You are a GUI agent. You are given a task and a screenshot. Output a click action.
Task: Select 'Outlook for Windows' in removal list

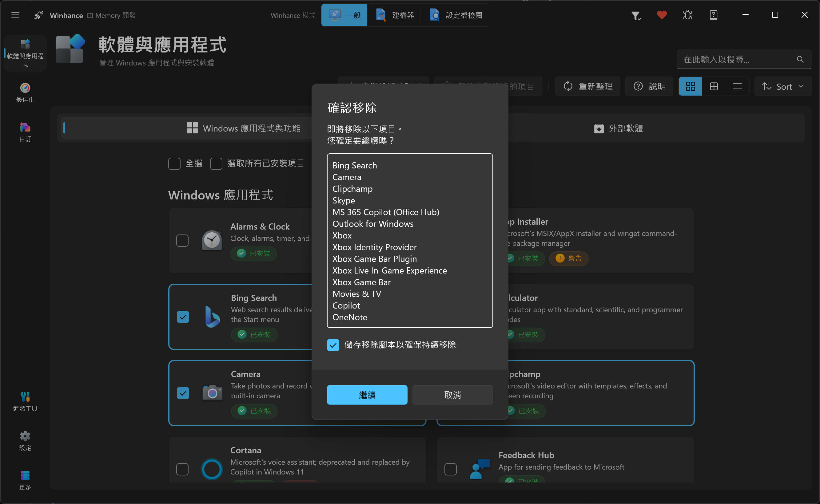pyautogui.click(x=373, y=224)
